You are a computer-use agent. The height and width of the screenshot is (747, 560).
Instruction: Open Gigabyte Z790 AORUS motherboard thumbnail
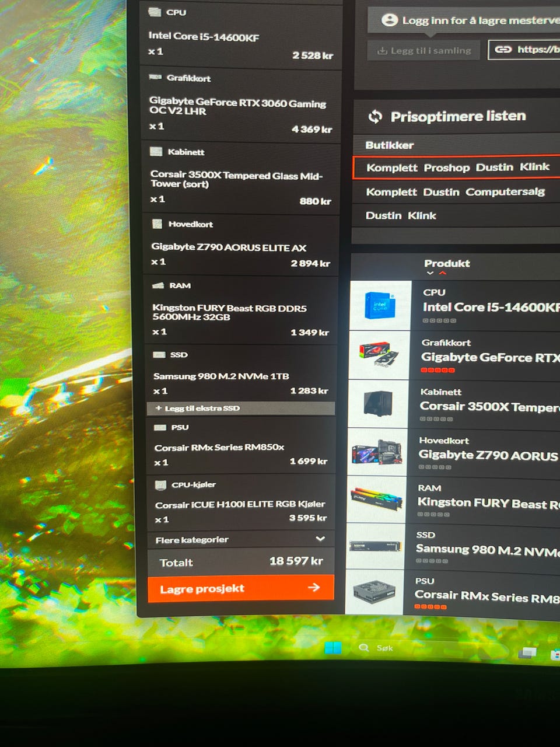tap(377, 452)
